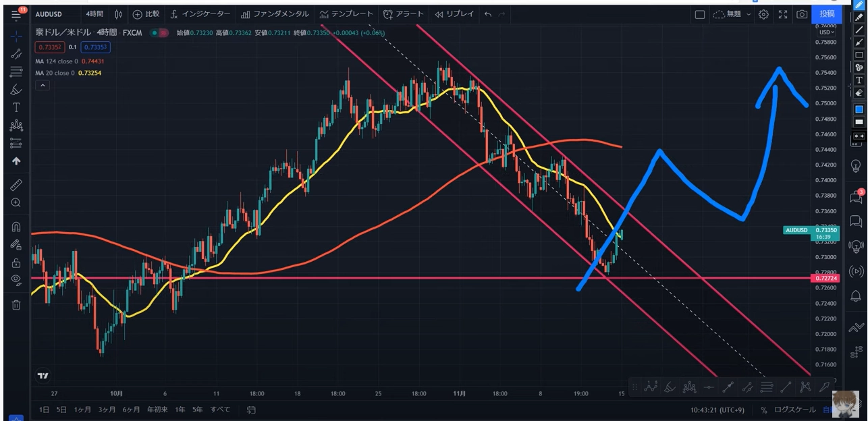Open the 比較 compare symbol button
This screenshot has width=868, height=421.
[146, 14]
